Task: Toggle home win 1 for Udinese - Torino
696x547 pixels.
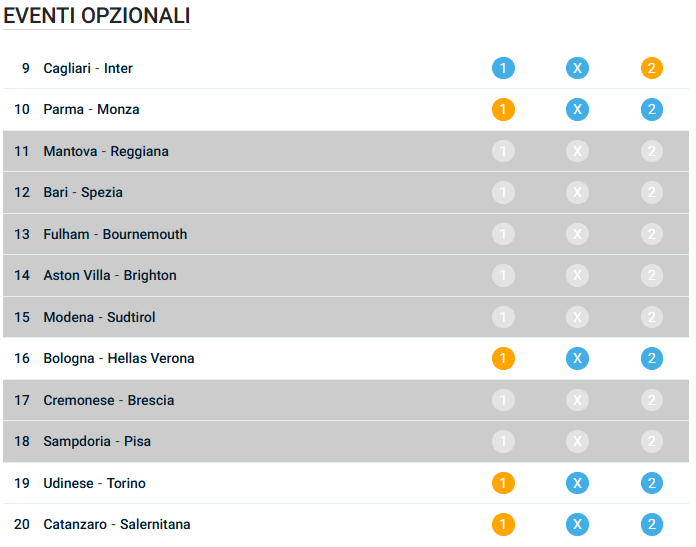Action: point(503,483)
